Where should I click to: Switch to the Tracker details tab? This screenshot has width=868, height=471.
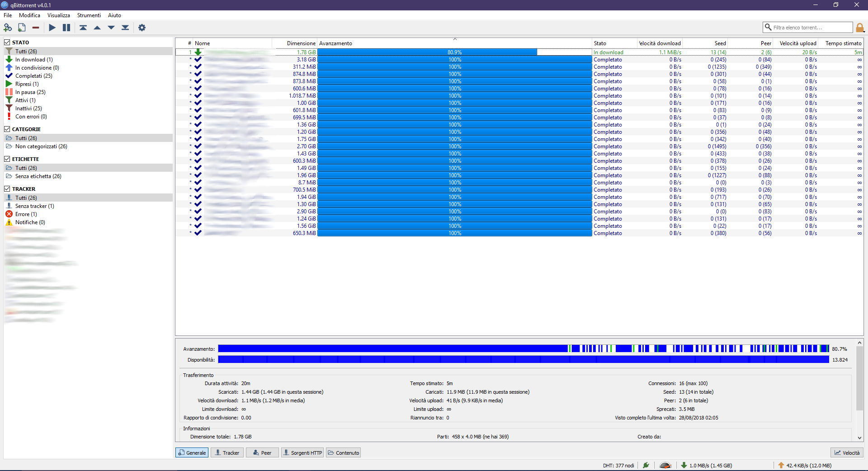pyautogui.click(x=227, y=452)
